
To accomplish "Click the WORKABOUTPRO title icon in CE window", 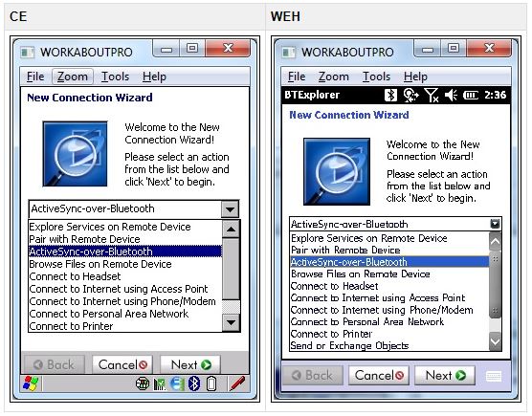I will [x=27, y=53].
